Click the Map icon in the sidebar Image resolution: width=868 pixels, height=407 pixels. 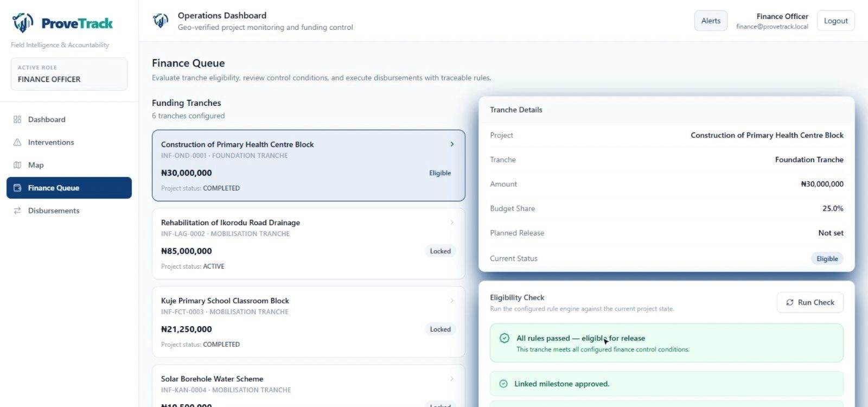click(17, 165)
